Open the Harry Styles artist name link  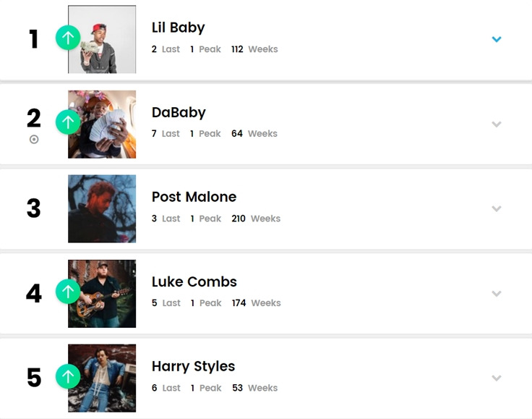coord(193,367)
